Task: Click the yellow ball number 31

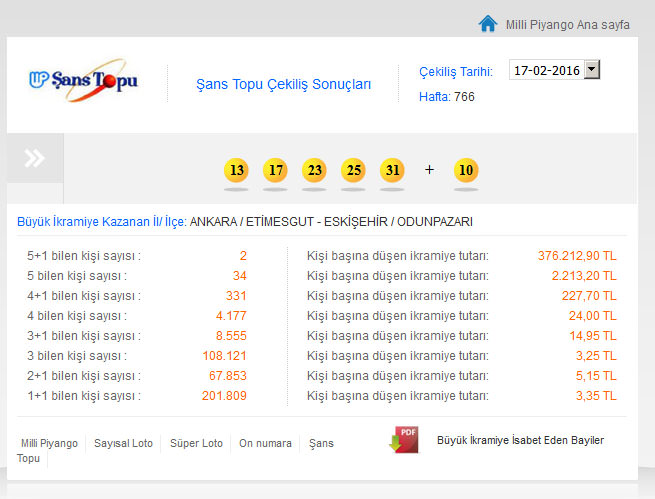Action: 392,170
